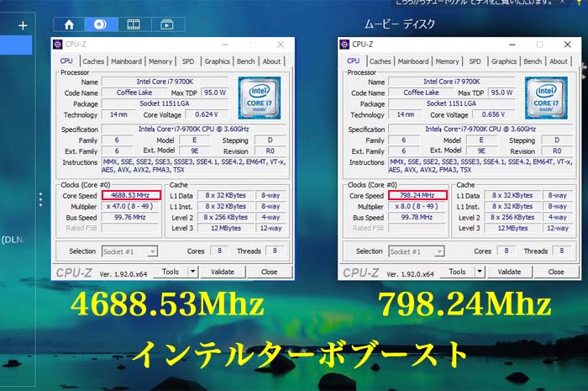Image resolution: width=588 pixels, height=391 pixels.
Task: Click Intel Core i7 logo in left CPU-Z
Action: pyautogui.click(x=259, y=98)
